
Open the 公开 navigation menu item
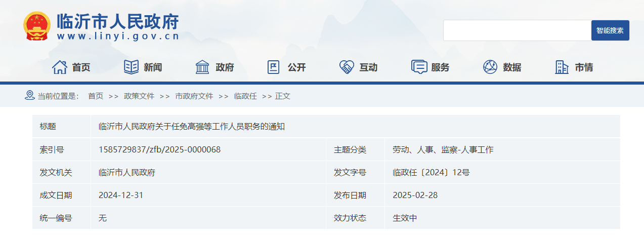click(296, 67)
